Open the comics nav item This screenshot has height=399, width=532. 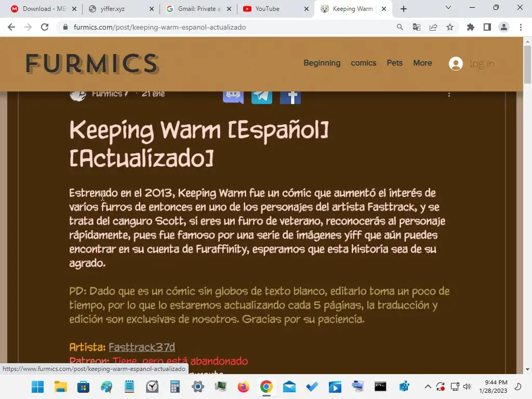(x=363, y=63)
